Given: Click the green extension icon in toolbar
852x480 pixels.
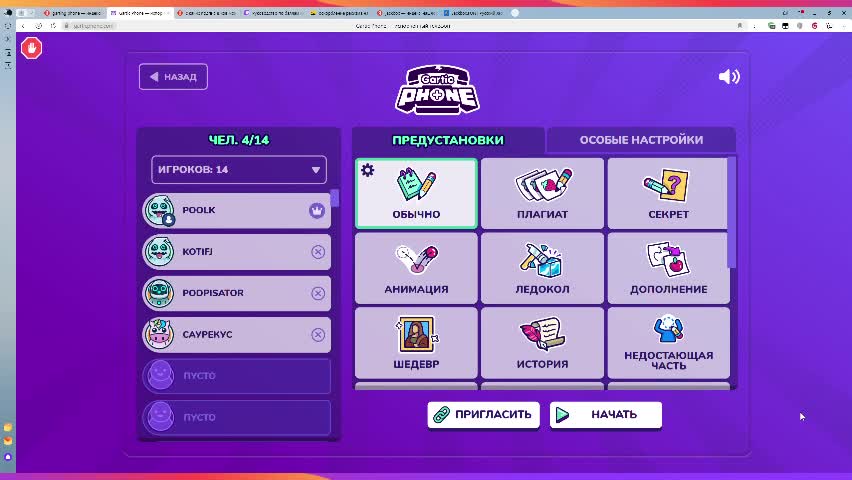Looking at the screenshot, I should pyautogui.click(x=772, y=26).
